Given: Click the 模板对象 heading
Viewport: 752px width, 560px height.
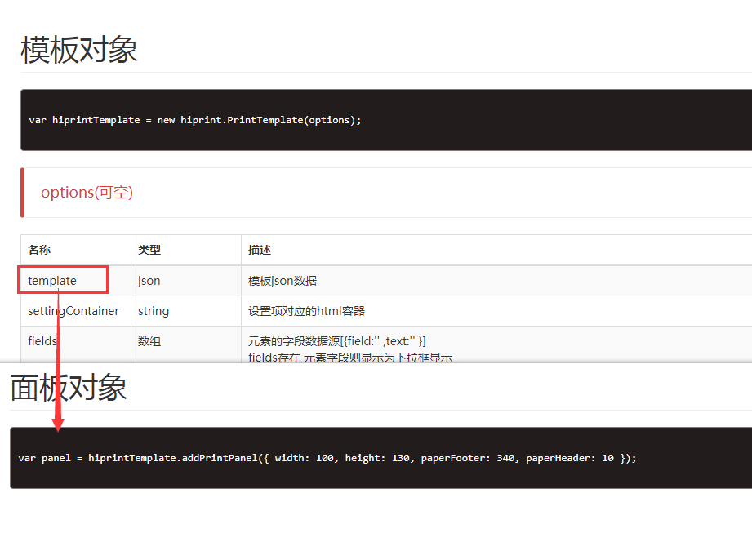Looking at the screenshot, I should (78, 50).
